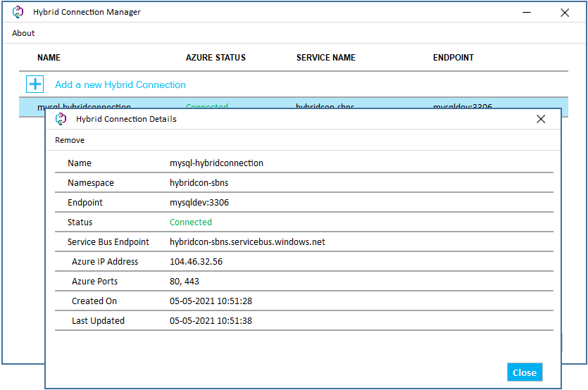The width and height of the screenshot is (588, 390).
Task: Select endpoint value mysqldev:3306 in details
Action: (199, 203)
